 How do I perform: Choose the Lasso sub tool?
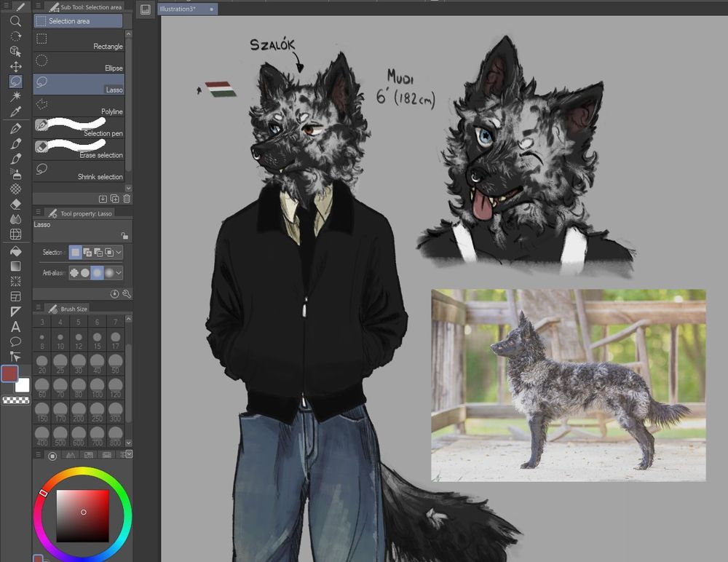[x=79, y=84]
